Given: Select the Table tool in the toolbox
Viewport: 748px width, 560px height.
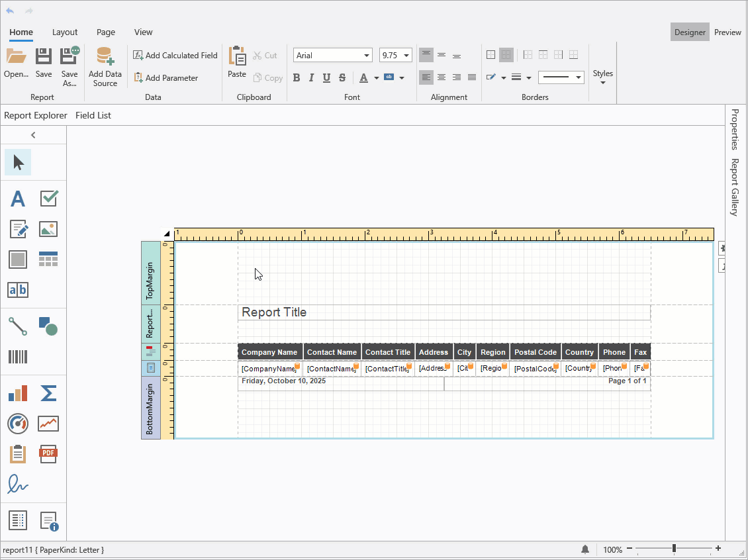Looking at the screenshot, I should point(49,259).
